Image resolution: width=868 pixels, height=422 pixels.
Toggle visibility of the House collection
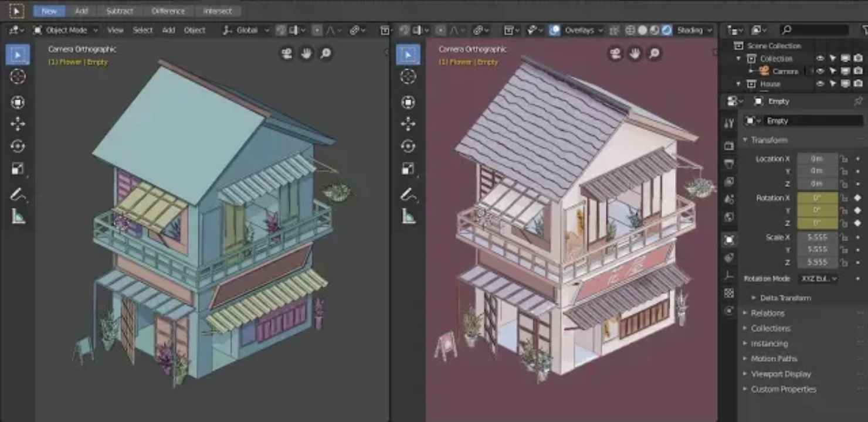coord(820,84)
